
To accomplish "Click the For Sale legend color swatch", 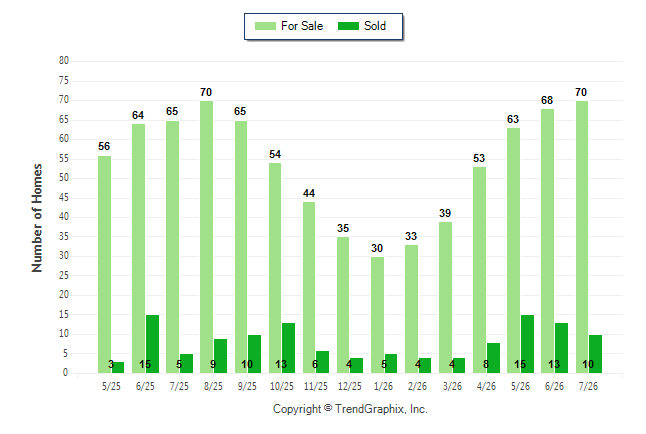I will pyautogui.click(x=265, y=26).
